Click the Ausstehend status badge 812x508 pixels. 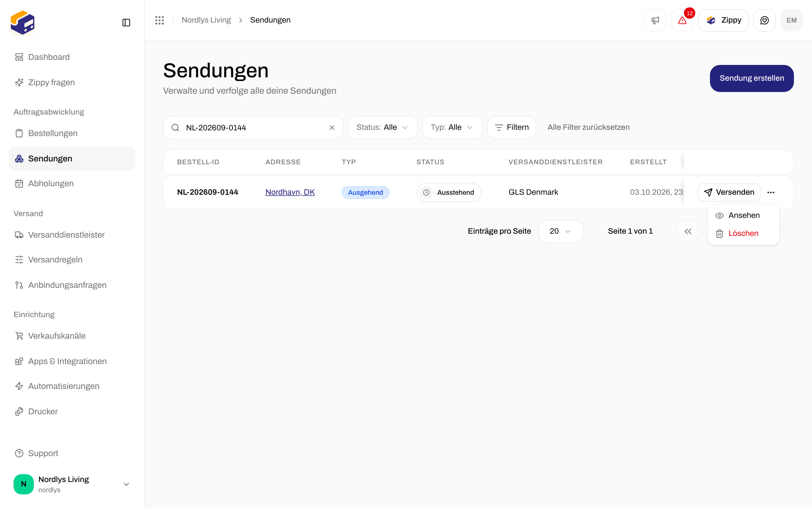click(x=449, y=192)
